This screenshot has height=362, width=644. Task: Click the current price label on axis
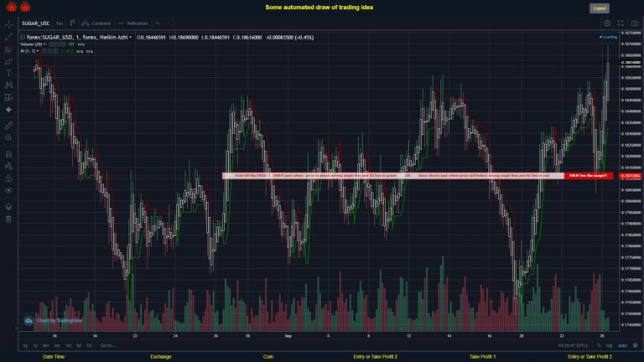[631, 62]
